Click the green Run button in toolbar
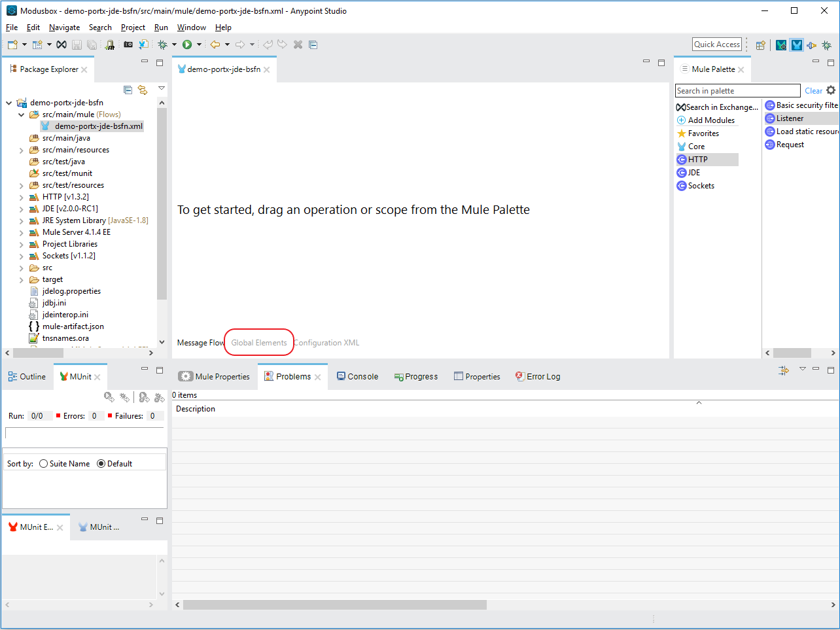The image size is (840, 630). pyautogui.click(x=187, y=44)
